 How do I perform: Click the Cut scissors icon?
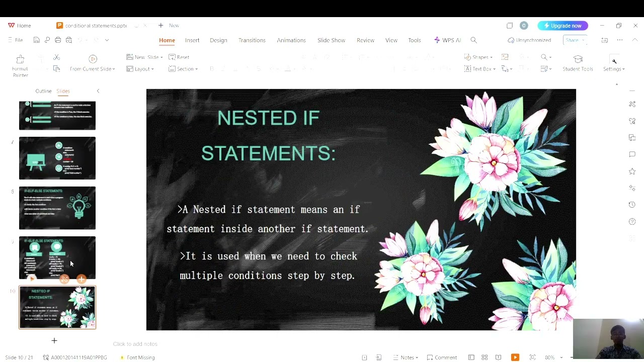click(x=56, y=57)
